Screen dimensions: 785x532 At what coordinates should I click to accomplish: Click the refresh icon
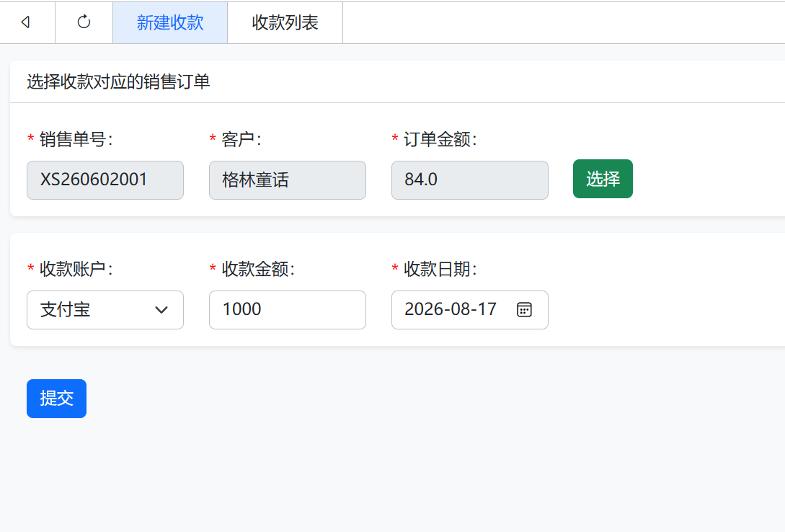pos(84,22)
